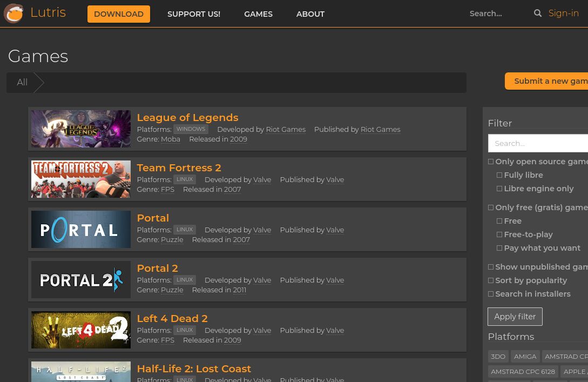Enable the Fully libre checkbox
588x382 pixels.
click(x=499, y=175)
